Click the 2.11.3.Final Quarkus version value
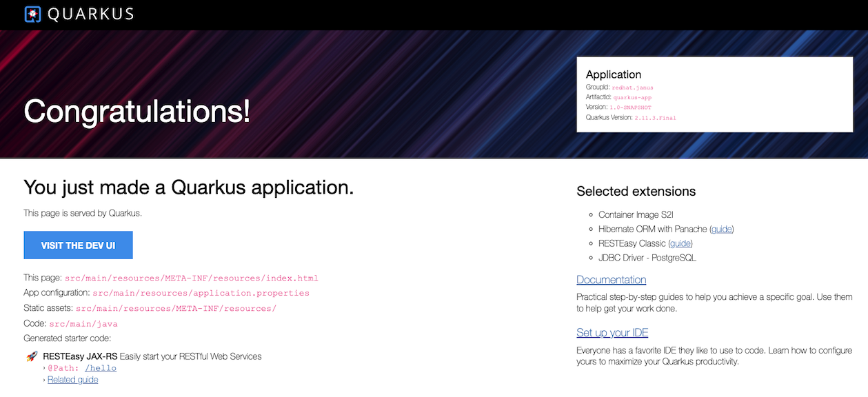868x397 pixels. coord(655,118)
